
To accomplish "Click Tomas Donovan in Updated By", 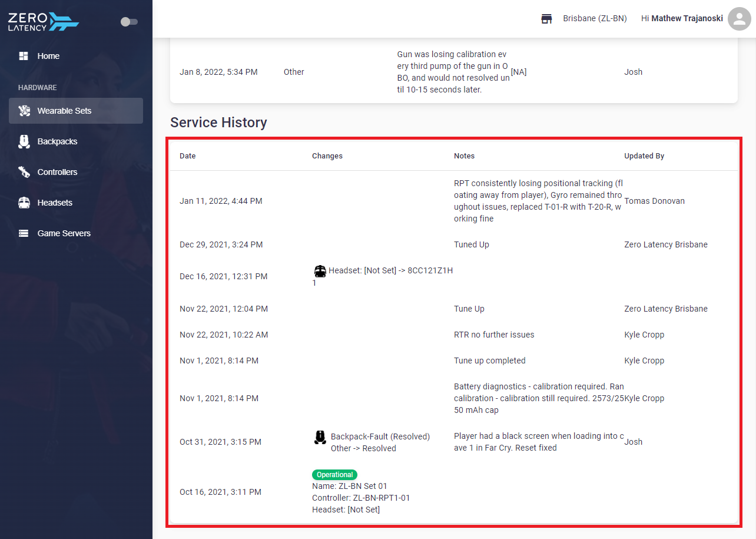I will click(654, 201).
